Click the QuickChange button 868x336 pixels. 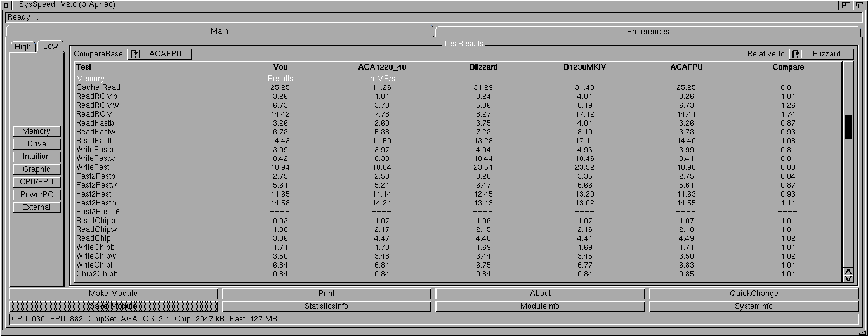coord(754,294)
